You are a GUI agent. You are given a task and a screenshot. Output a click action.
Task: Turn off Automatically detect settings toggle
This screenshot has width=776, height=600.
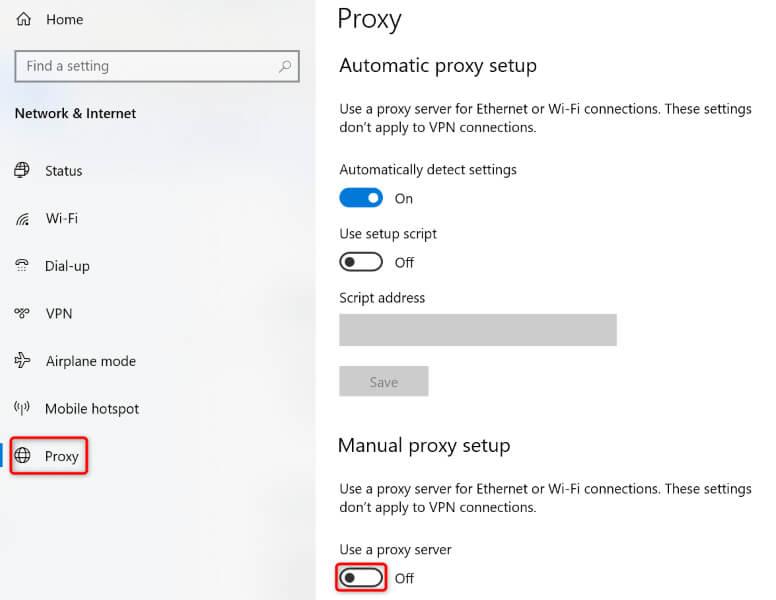point(361,198)
